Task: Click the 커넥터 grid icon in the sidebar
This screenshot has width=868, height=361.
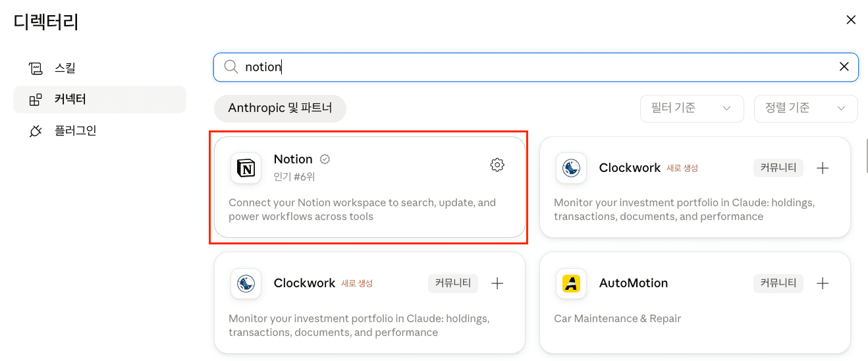Action: pos(36,99)
